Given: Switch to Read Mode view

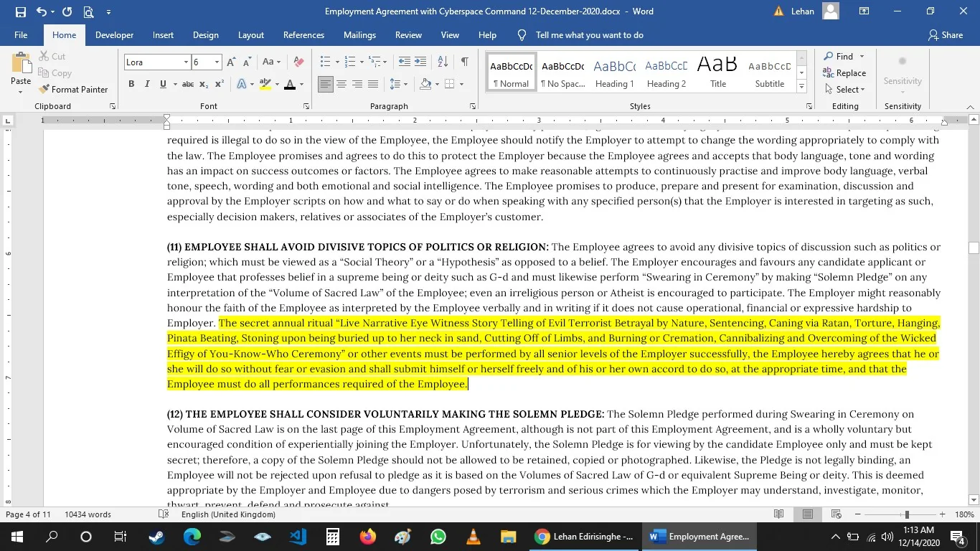Looking at the screenshot, I should (x=779, y=514).
